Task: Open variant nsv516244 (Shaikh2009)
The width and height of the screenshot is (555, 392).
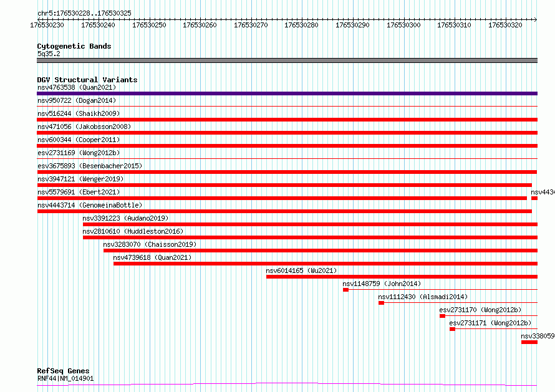Action: tap(79, 113)
